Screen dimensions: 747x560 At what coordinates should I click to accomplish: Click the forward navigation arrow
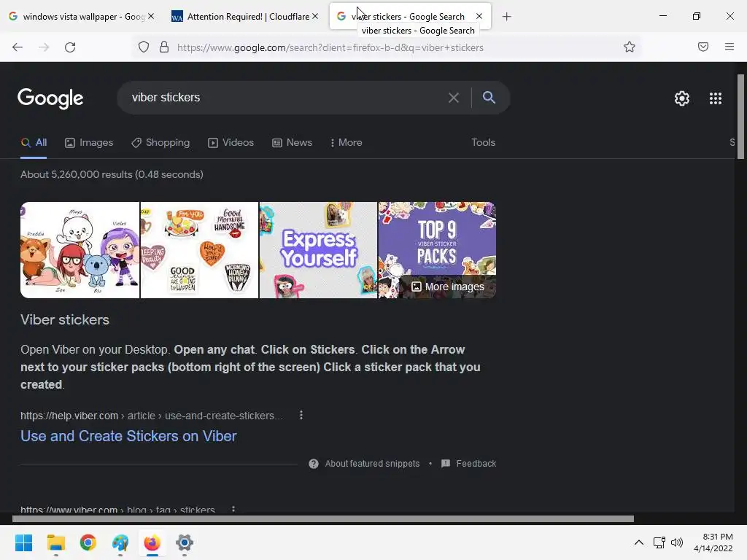pos(44,47)
